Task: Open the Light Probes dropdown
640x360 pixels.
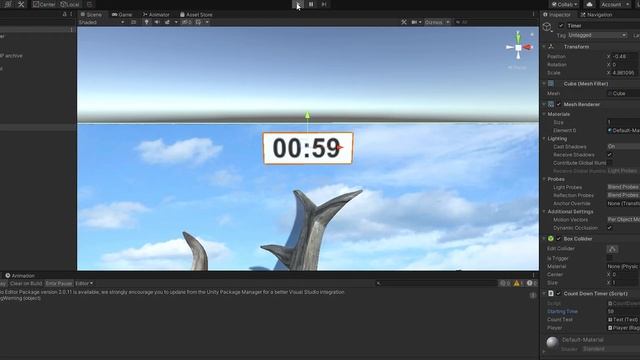Action: (x=623, y=187)
